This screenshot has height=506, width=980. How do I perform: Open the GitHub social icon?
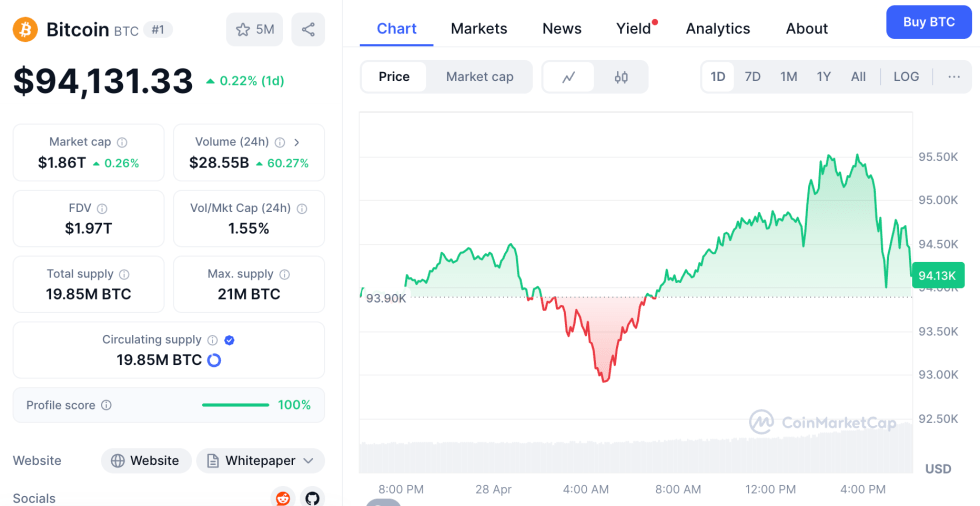(x=312, y=497)
